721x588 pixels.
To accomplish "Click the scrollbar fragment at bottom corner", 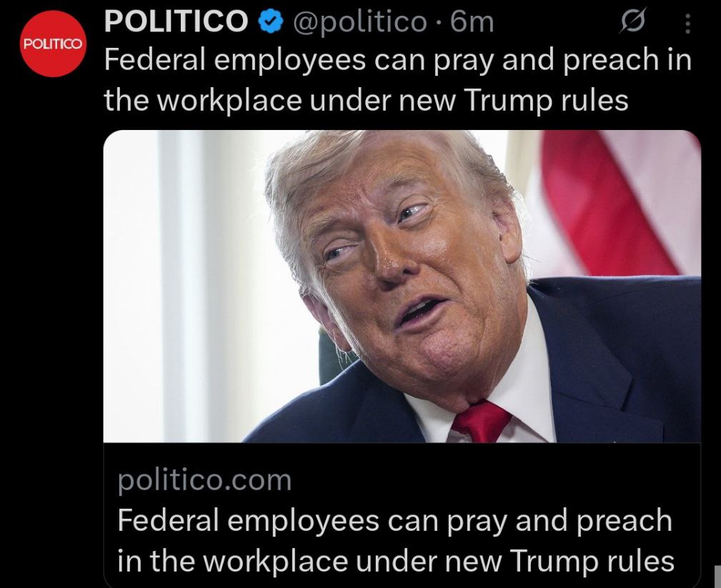I will click(717, 577).
